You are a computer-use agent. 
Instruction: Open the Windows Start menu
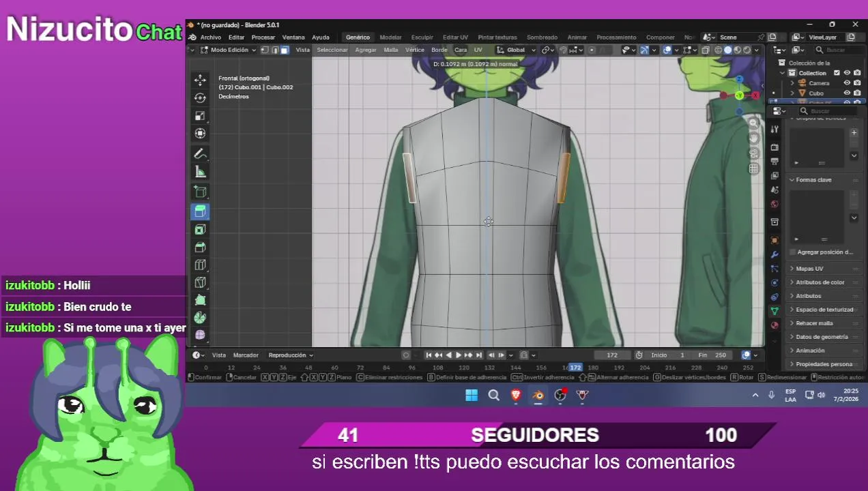(472, 395)
